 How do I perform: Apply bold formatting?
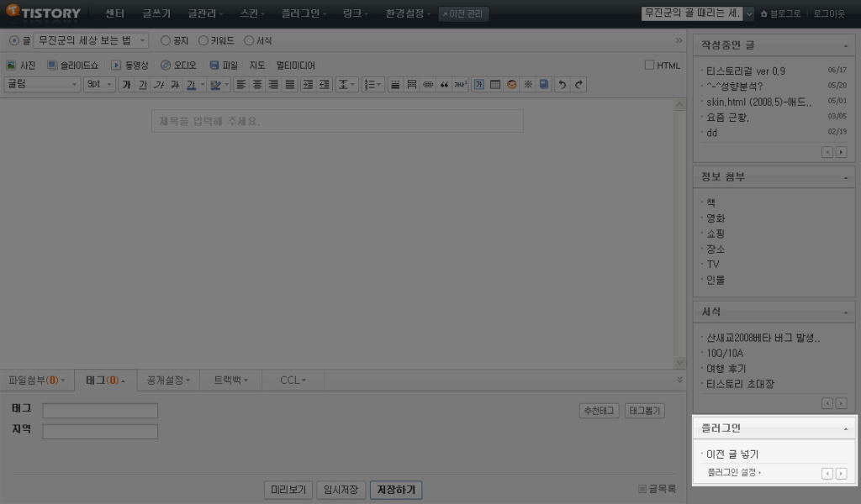(x=126, y=85)
